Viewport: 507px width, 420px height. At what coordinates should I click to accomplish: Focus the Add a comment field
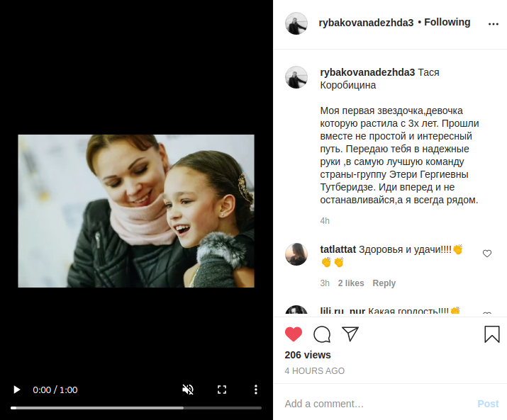(x=379, y=404)
